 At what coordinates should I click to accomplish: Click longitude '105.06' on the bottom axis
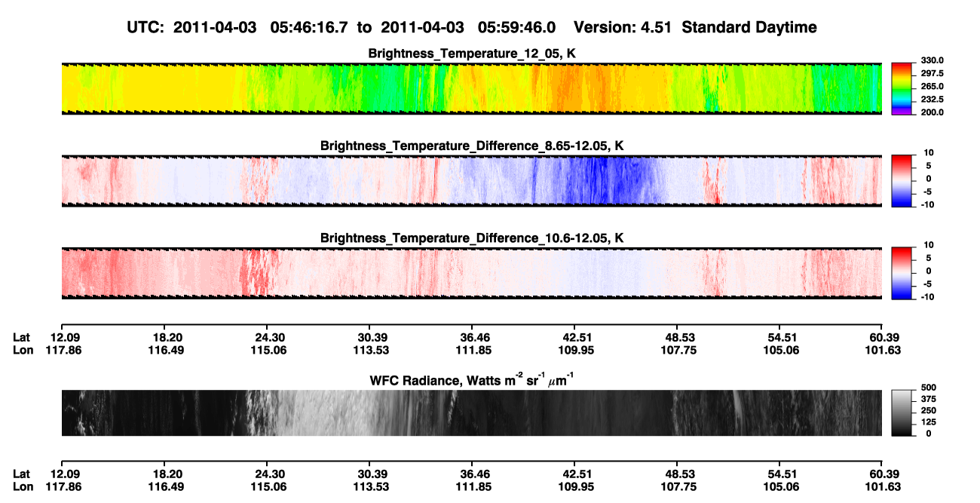(x=781, y=486)
